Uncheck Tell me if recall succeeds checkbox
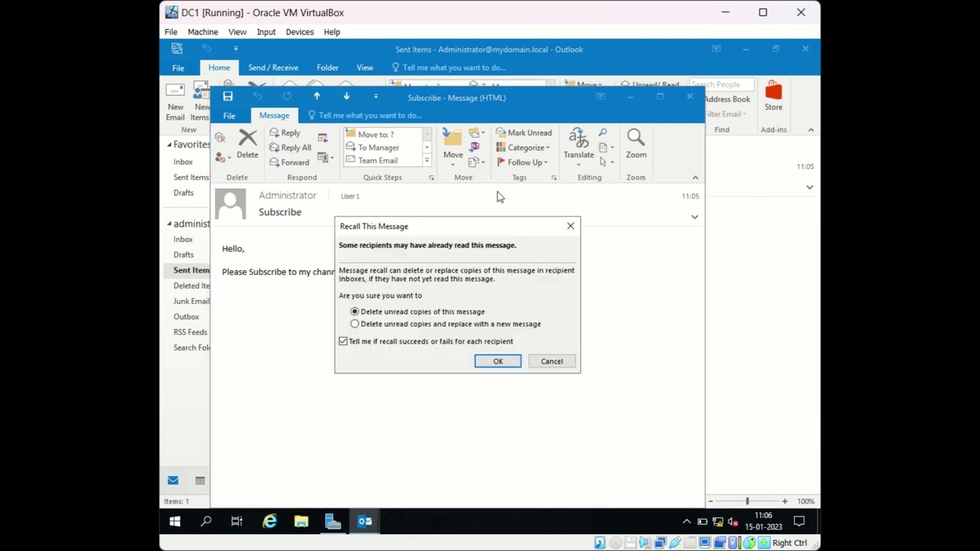Viewport: 980px width, 551px height. (x=343, y=341)
